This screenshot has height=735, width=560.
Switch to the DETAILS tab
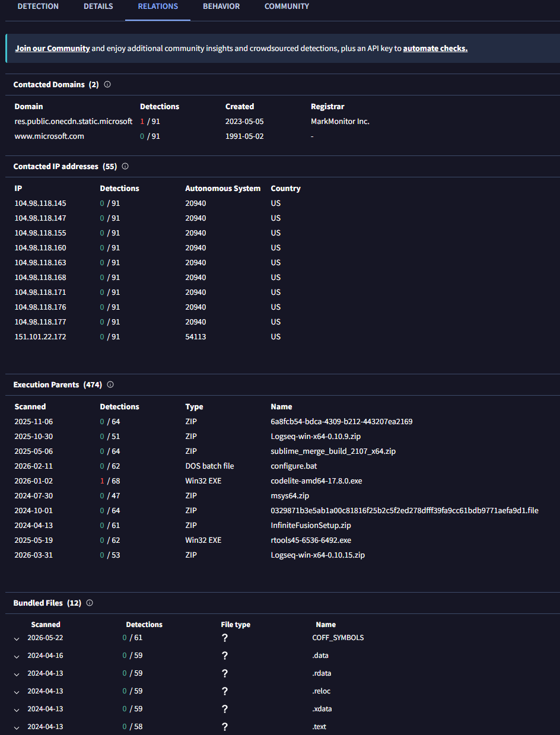pyautogui.click(x=98, y=7)
